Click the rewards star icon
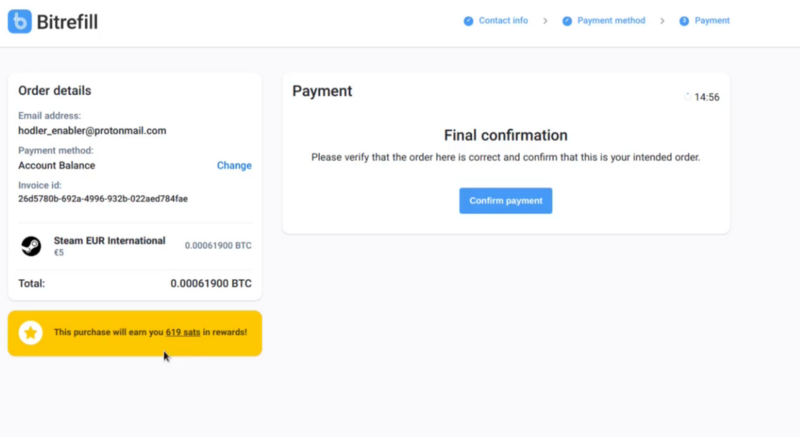The width and height of the screenshot is (800, 437). pyautogui.click(x=31, y=333)
